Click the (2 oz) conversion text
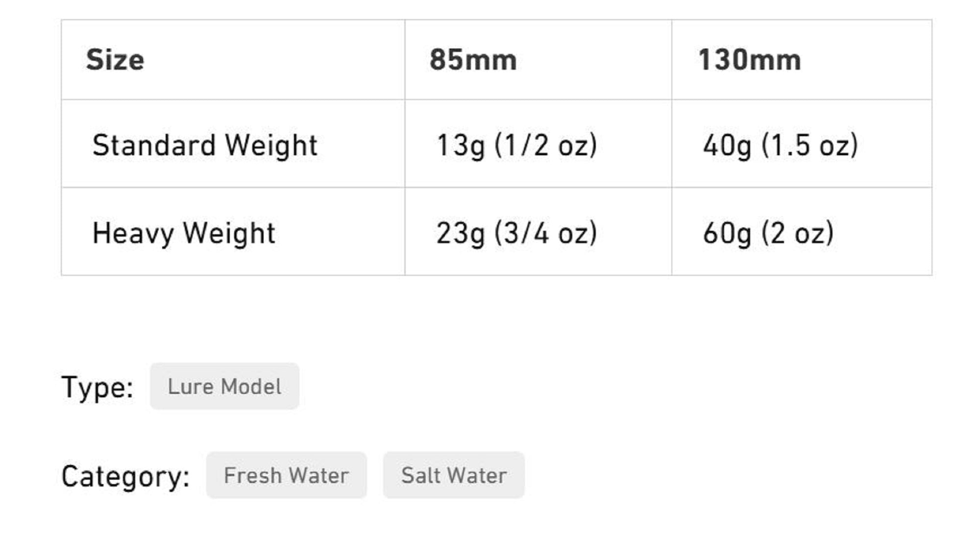980x537 pixels. click(x=797, y=233)
